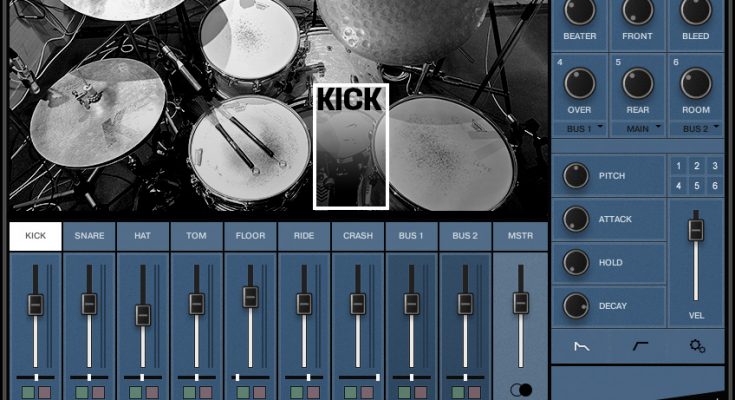Toggle the red mute button on SNARE channel

coord(98,392)
